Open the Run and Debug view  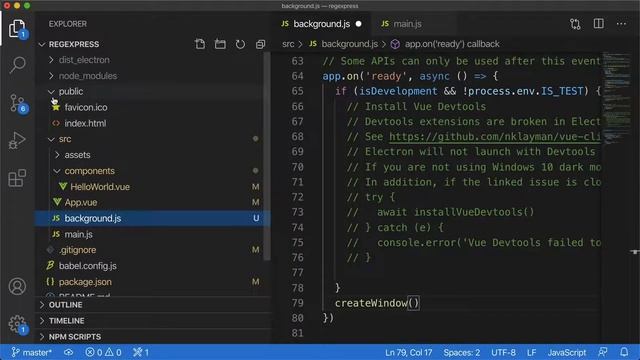coord(17,140)
